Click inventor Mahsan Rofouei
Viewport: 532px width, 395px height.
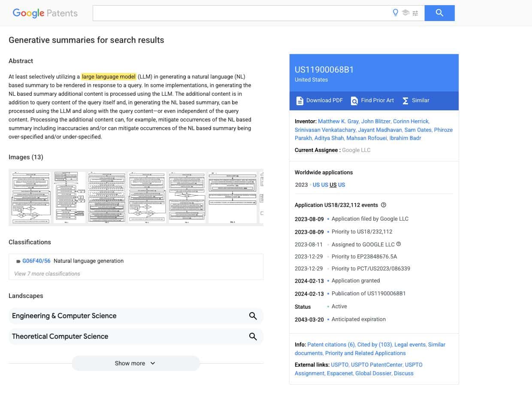[366, 138]
